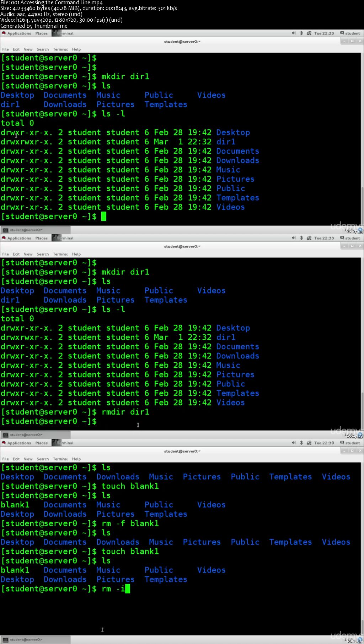Click volume icon in the middle frame's panel
The width and height of the screenshot is (364, 644).
294,238
